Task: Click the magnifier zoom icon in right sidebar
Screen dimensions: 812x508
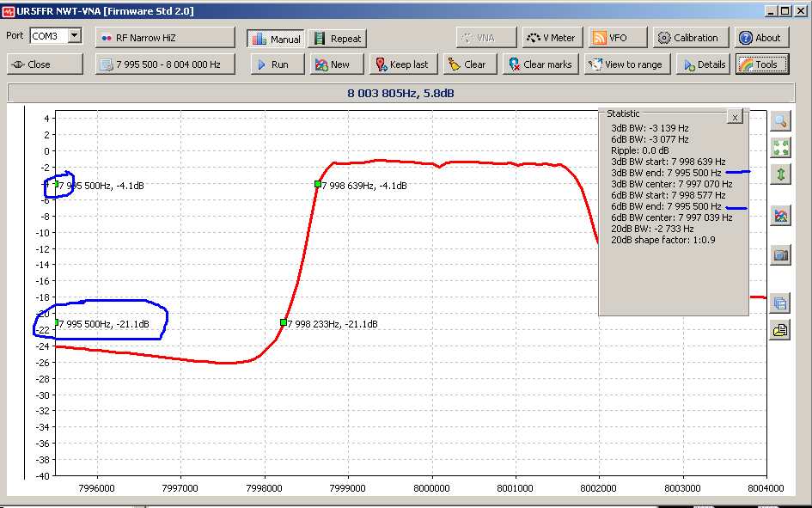Action: 780,121
